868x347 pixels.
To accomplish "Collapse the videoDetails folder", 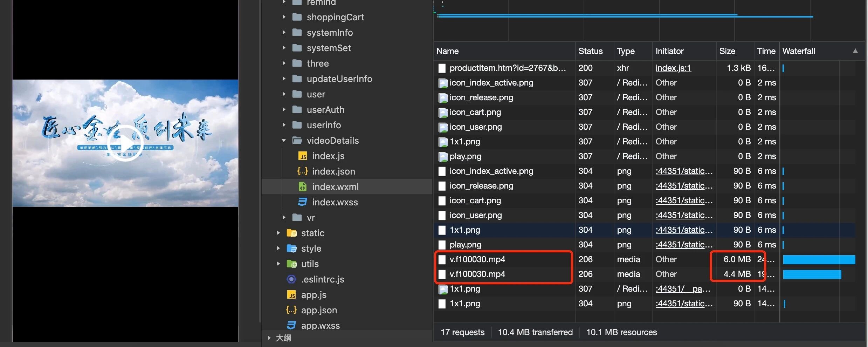I will (284, 141).
